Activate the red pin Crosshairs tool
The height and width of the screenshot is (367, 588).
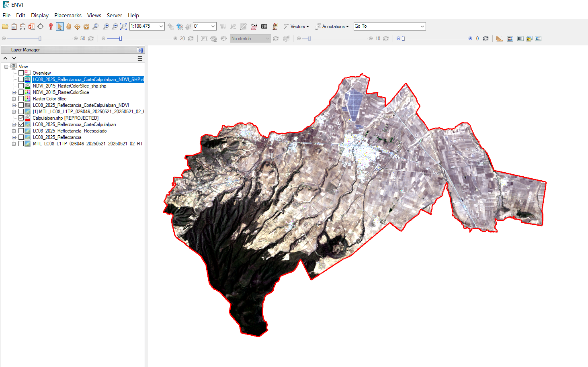click(x=51, y=27)
